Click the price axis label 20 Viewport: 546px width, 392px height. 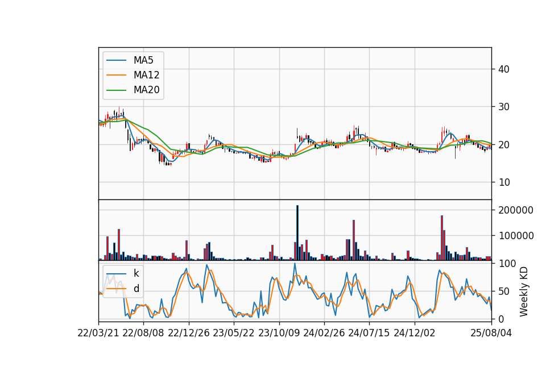(x=504, y=145)
